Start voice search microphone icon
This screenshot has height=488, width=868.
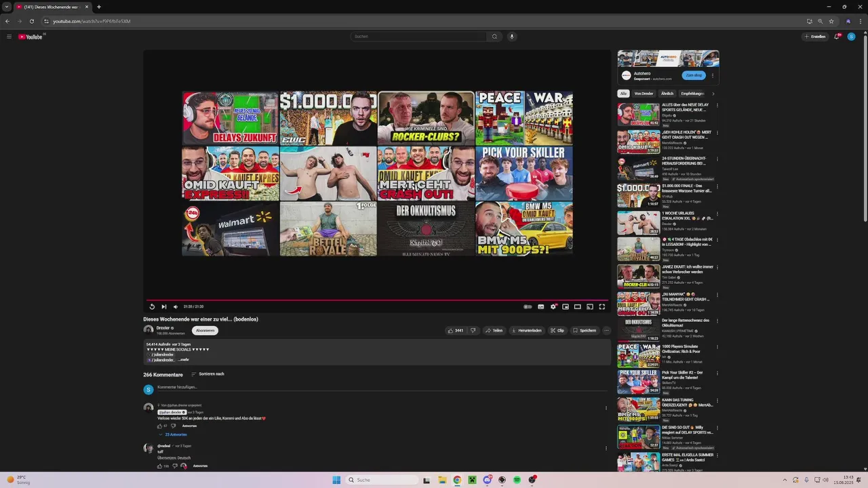tap(512, 37)
